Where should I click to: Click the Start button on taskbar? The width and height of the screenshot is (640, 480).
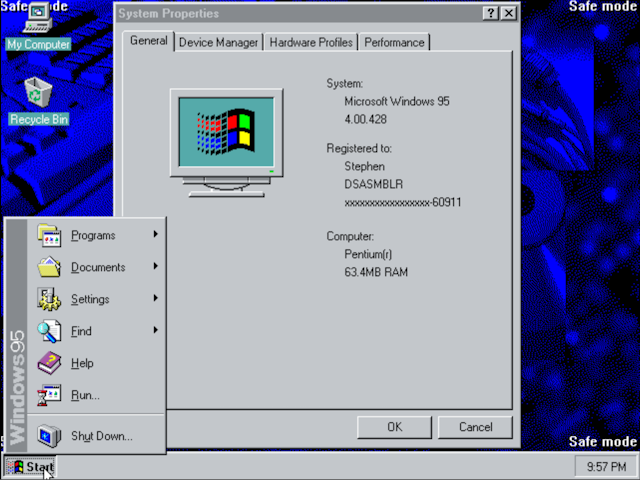29,467
